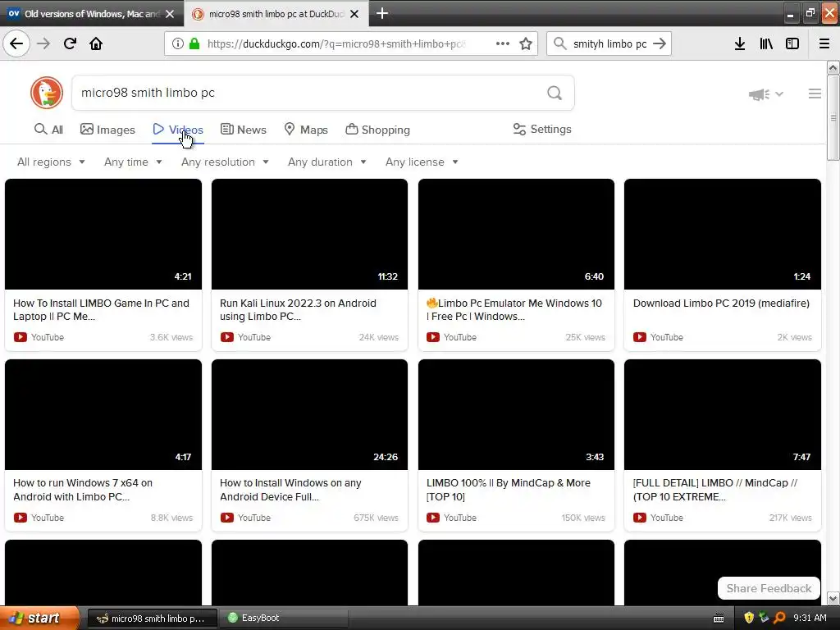Viewport: 840px width, 630px height.
Task: Open LIMBO 100% By MindCap & More title
Action: (509, 490)
